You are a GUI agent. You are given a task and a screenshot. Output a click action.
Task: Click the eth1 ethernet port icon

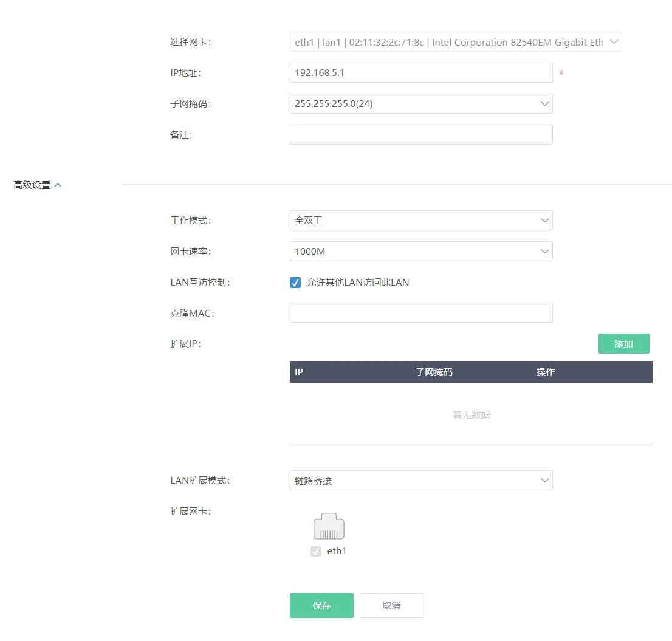(x=329, y=526)
